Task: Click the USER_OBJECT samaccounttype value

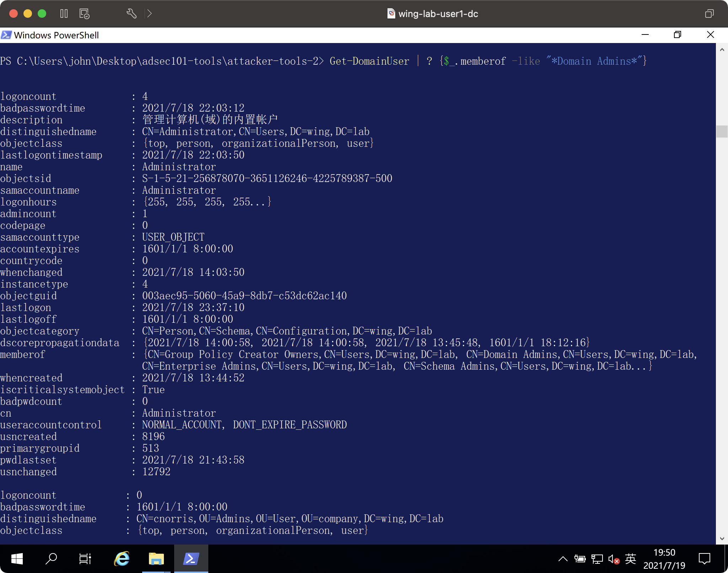Action: 173,237
